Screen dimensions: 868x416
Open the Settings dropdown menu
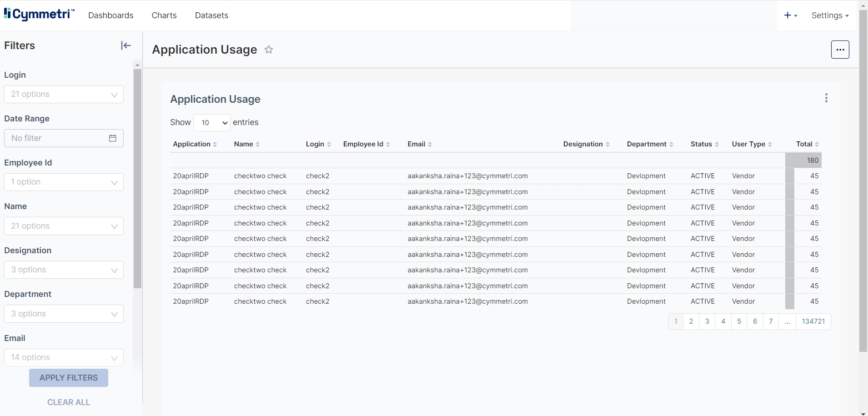coord(830,15)
